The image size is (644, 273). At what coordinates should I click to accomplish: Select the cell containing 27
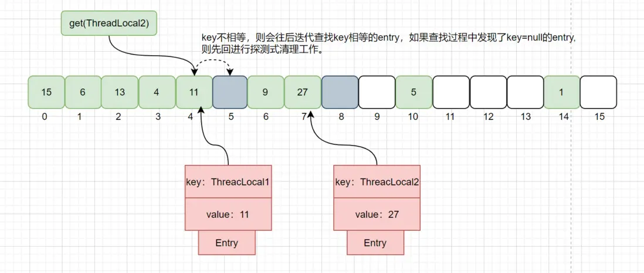click(x=303, y=92)
